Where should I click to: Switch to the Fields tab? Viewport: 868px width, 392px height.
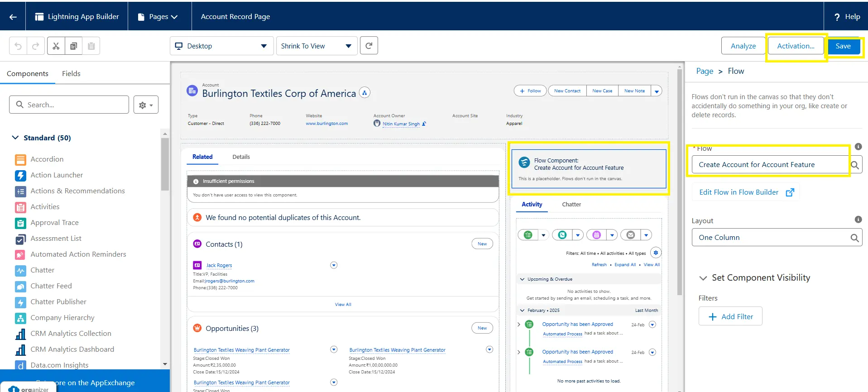pyautogui.click(x=71, y=74)
